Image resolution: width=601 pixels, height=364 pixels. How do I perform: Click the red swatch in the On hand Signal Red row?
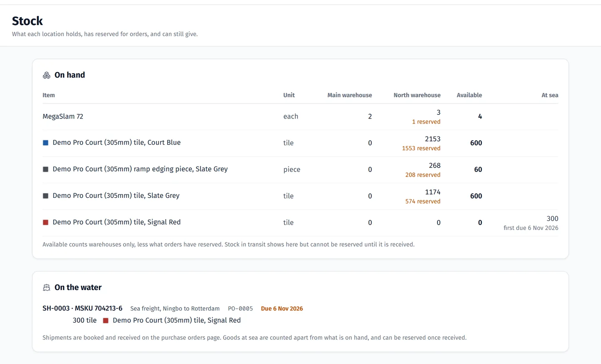point(45,222)
